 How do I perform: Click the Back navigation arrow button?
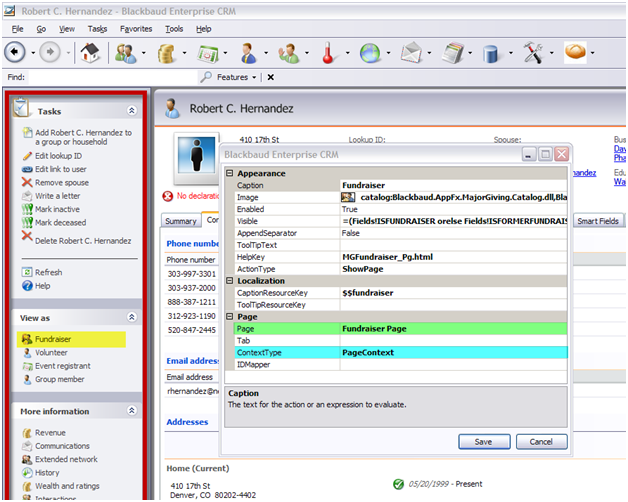click(x=14, y=52)
